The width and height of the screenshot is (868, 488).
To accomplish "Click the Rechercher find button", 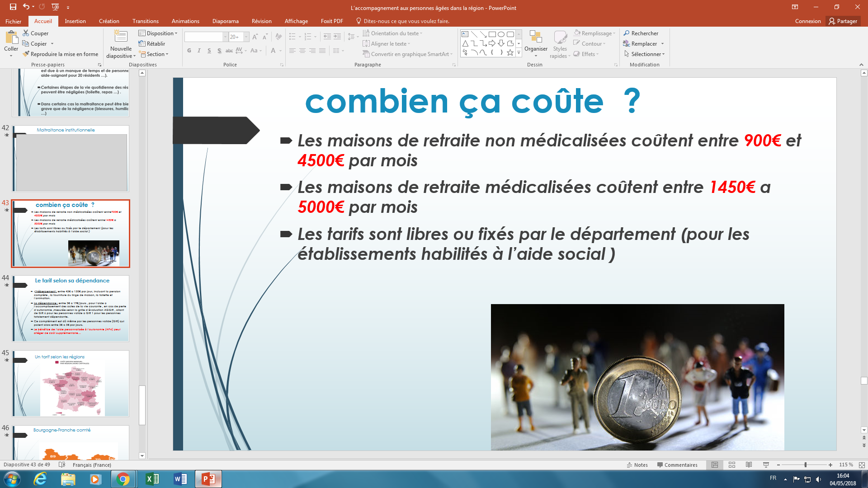I will tap(641, 33).
